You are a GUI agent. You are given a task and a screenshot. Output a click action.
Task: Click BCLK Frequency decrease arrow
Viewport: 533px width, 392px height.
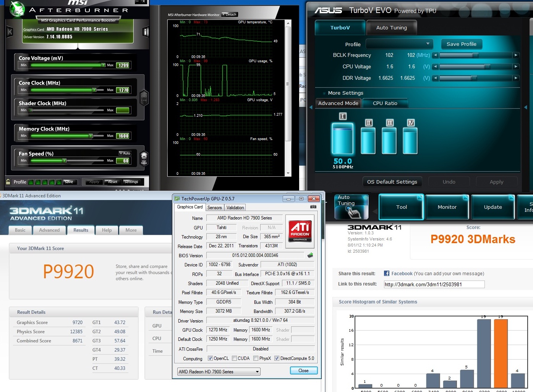[x=435, y=55]
